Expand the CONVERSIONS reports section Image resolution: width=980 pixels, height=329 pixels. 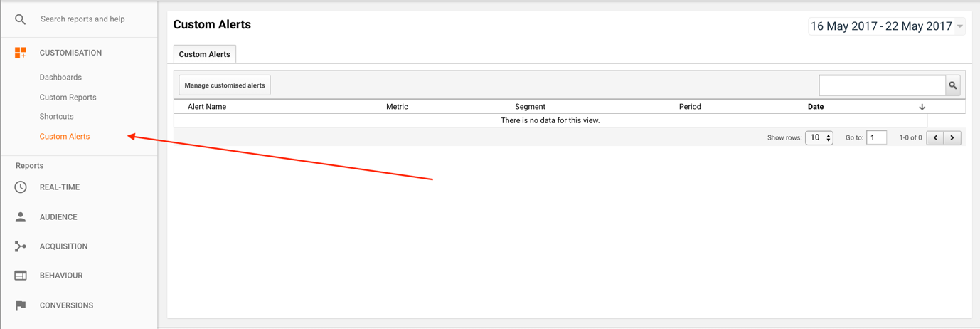66,305
